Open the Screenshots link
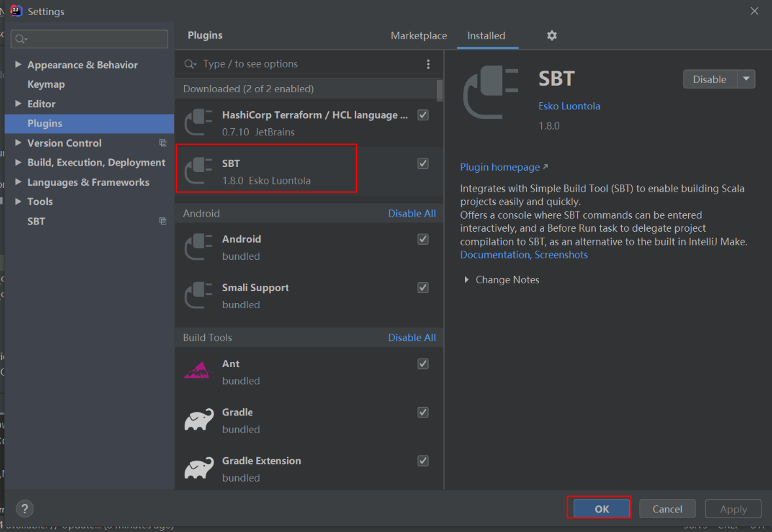 561,255
